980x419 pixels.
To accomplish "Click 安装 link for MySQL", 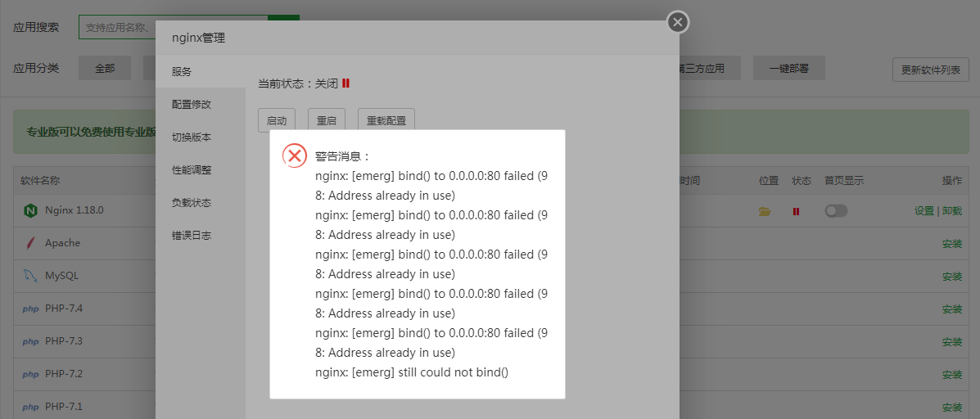I will tap(952, 277).
